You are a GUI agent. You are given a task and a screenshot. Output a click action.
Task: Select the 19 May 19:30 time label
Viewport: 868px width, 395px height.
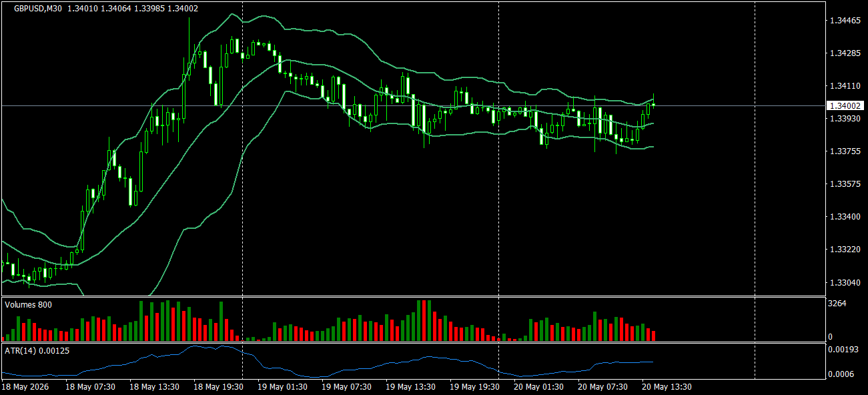(475, 387)
